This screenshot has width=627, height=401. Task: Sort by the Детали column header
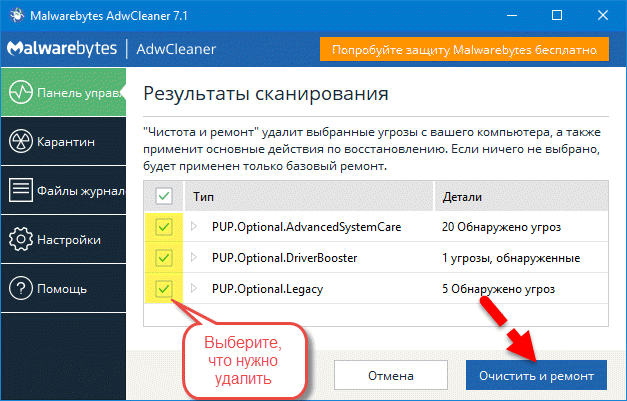pos(521,196)
